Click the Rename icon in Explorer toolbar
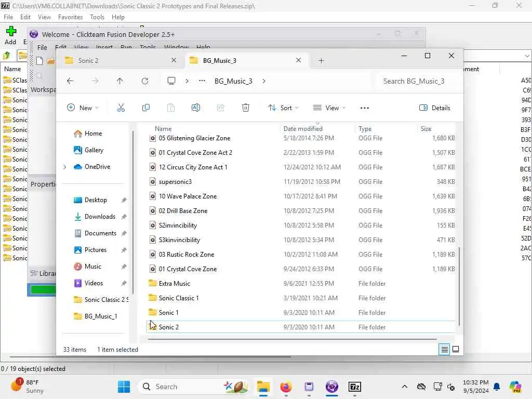 click(196, 108)
